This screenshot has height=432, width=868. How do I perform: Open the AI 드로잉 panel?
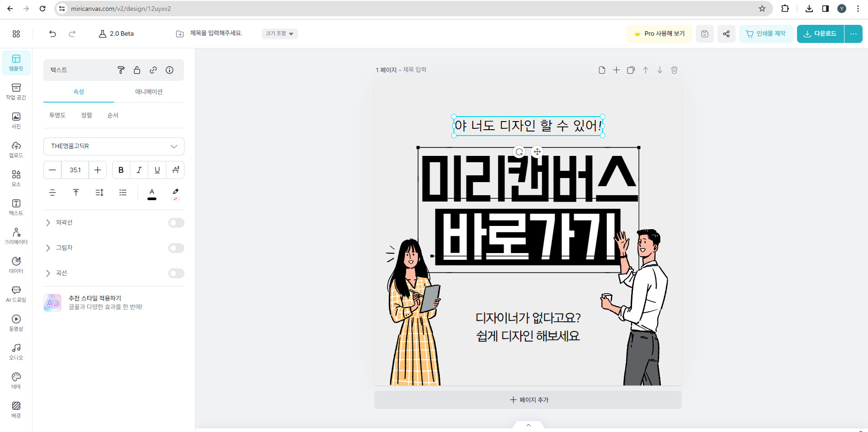point(16,294)
